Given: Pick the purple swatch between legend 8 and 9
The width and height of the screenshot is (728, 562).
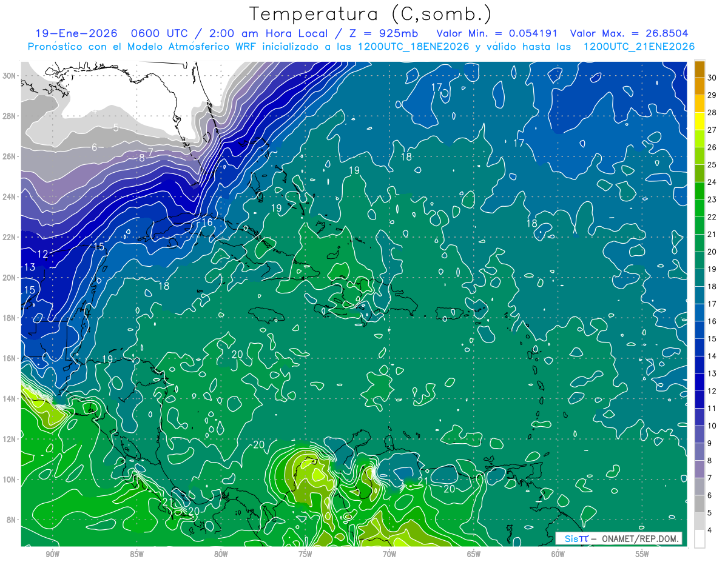Looking at the screenshot, I should [699, 452].
